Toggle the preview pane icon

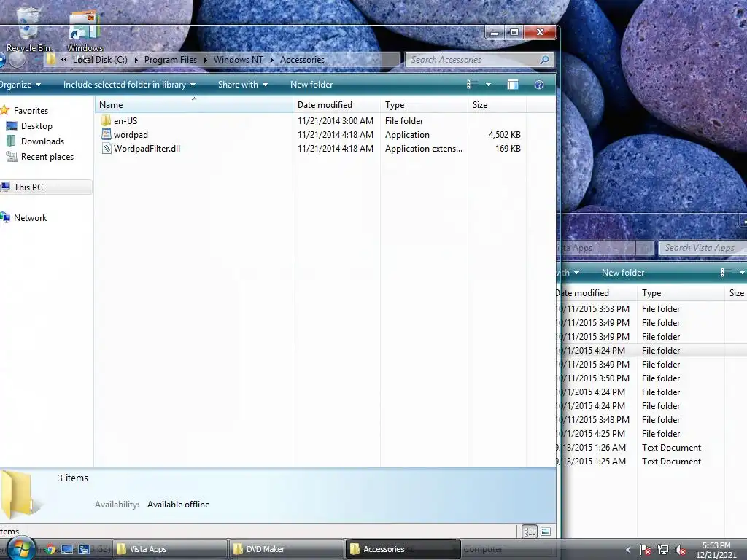(513, 85)
